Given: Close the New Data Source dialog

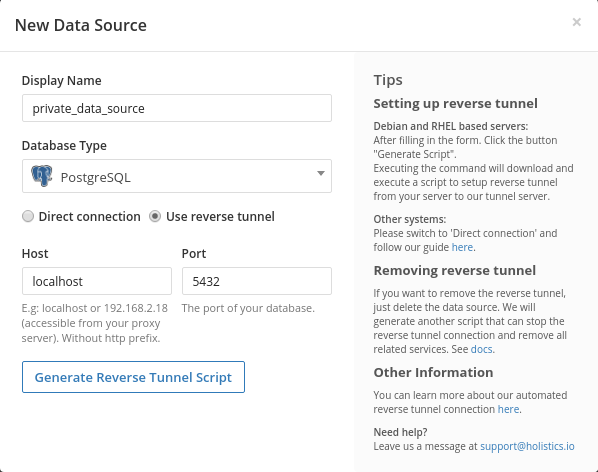Looking at the screenshot, I should tap(576, 22).
